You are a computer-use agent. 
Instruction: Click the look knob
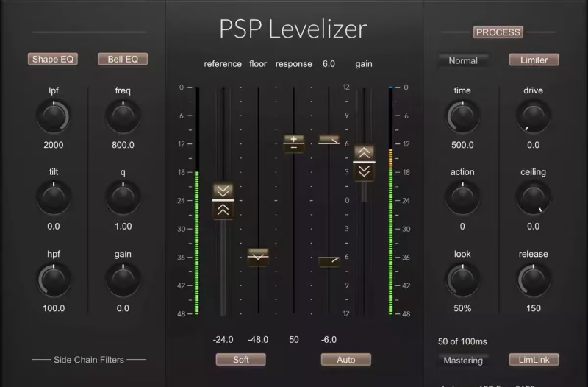point(462,280)
